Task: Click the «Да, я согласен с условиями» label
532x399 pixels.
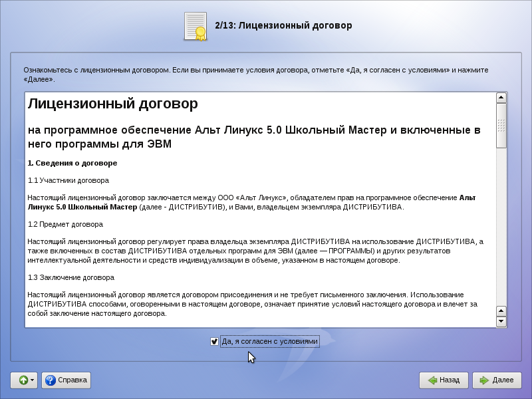Action: pyautogui.click(x=270, y=341)
